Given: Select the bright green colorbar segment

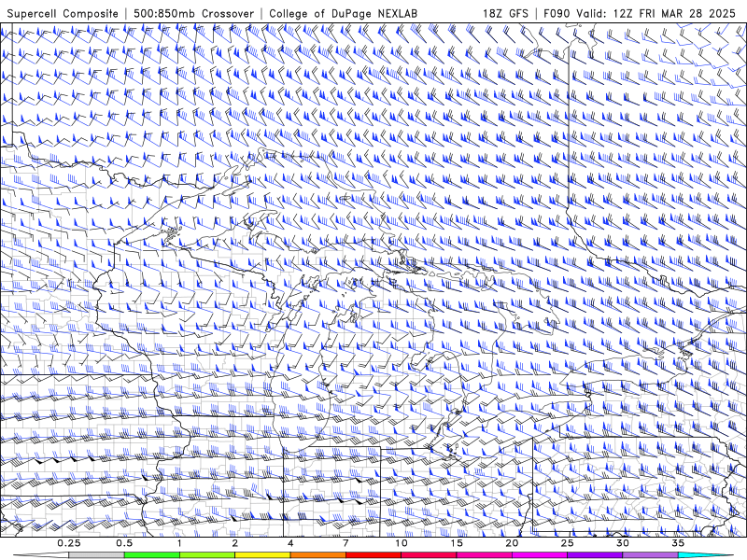Looking at the screenshot, I should (x=152, y=555).
